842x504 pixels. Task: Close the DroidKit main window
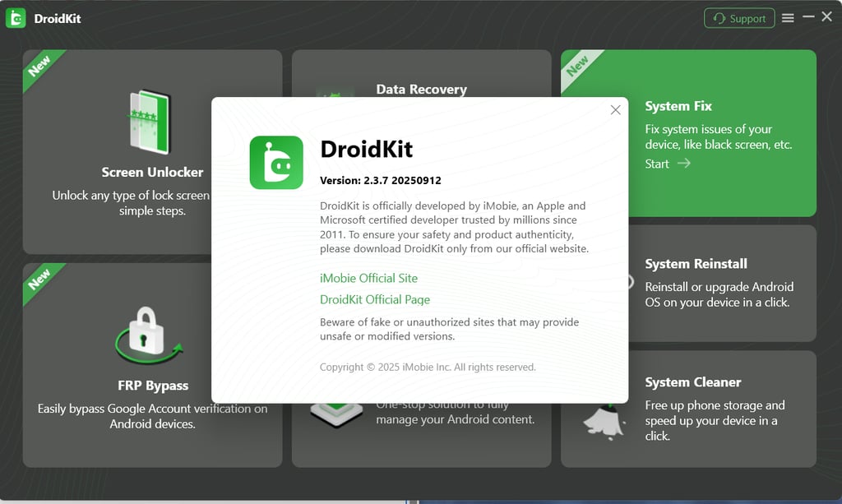click(827, 17)
